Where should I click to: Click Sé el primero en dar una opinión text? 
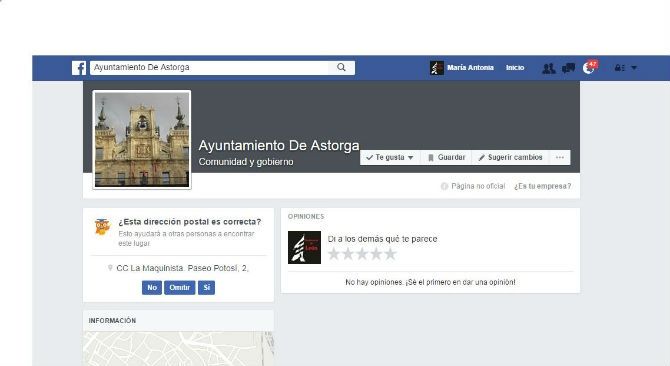461,282
